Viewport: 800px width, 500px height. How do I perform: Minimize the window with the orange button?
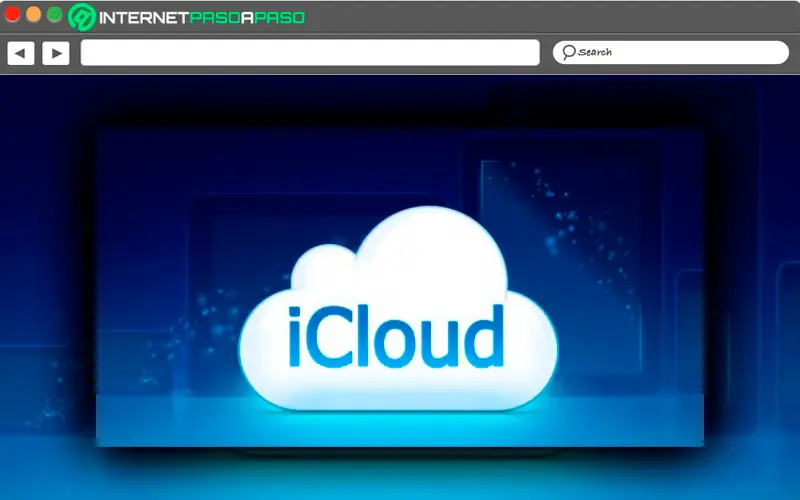click(x=33, y=14)
